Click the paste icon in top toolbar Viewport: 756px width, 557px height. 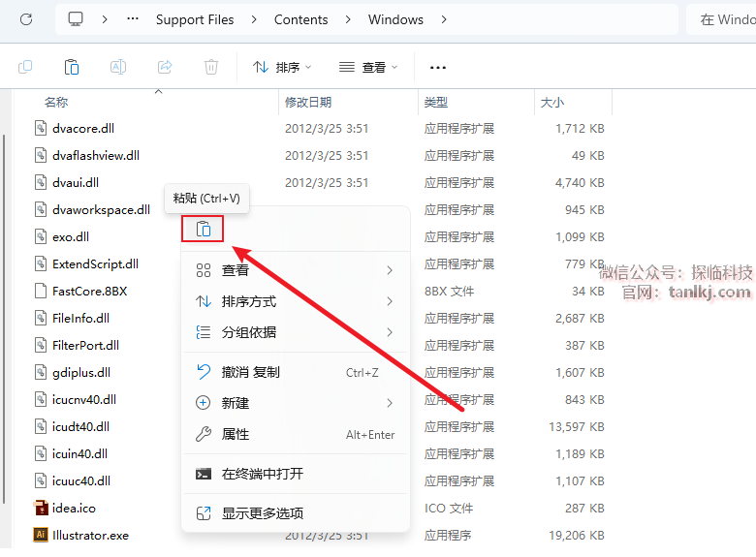click(72, 67)
